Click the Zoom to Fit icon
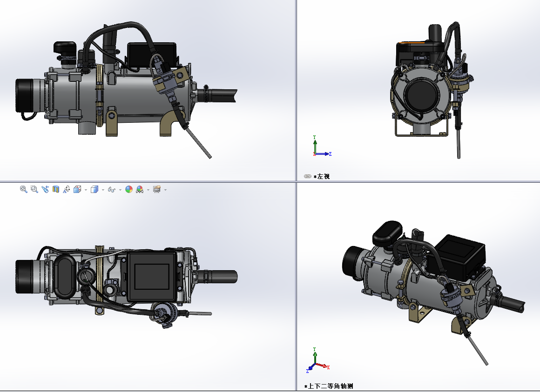 click(x=23, y=189)
